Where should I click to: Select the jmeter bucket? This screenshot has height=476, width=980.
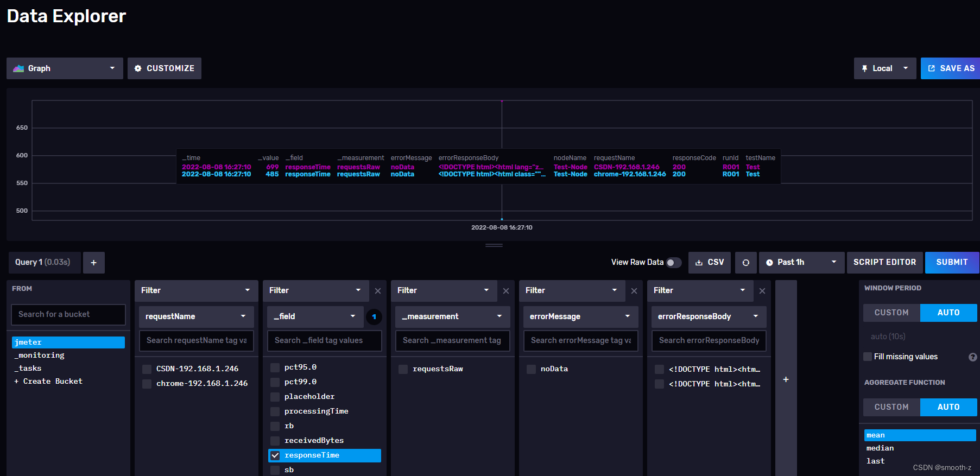point(68,342)
